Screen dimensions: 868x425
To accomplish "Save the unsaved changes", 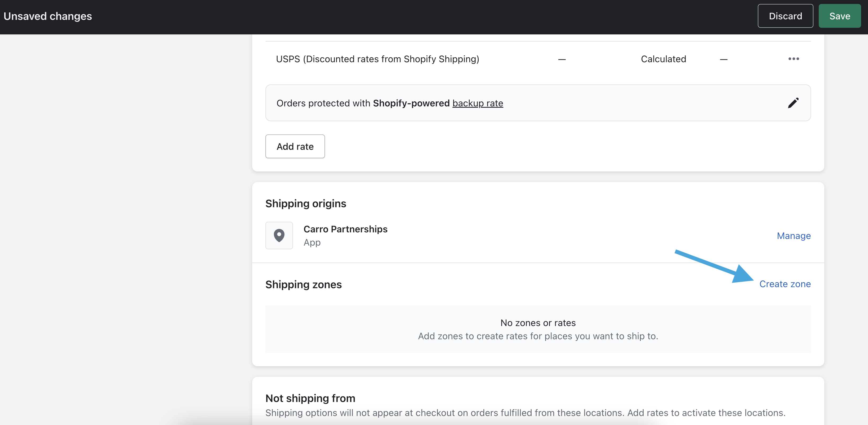I will (839, 16).
